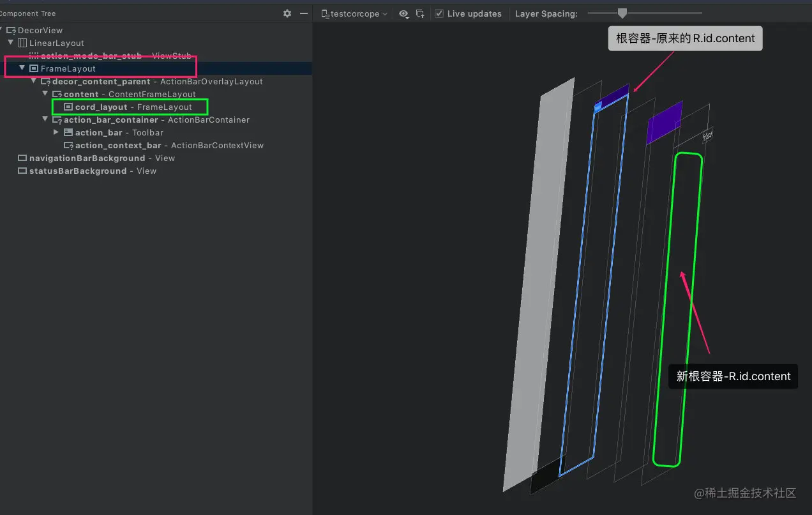Click the decor_content_parent node icon
Image resolution: width=812 pixels, height=515 pixels.
click(45, 81)
